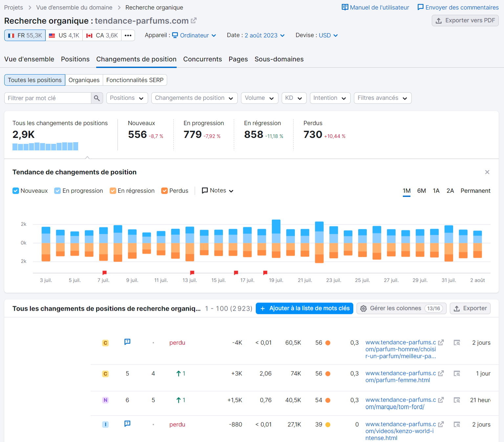This screenshot has width=504, height=442.
Task: Click the tallest bar near 19 juil. in chart
Action: (276, 238)
